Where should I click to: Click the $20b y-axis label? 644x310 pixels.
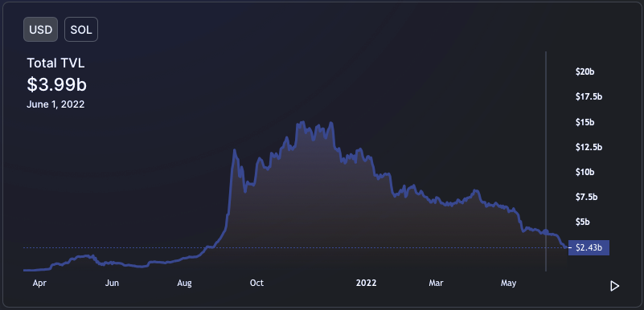[585, 71]
